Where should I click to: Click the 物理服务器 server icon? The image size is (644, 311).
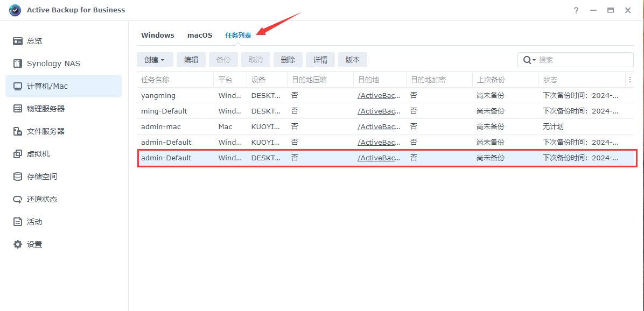click(18, 109)
